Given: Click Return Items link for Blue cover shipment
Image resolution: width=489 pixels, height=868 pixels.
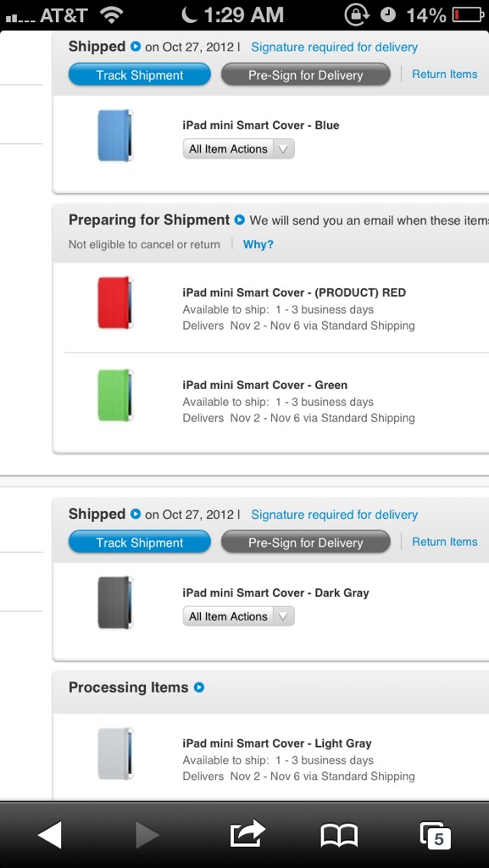Looking at the screenshot, I should [x=445, y=75].
